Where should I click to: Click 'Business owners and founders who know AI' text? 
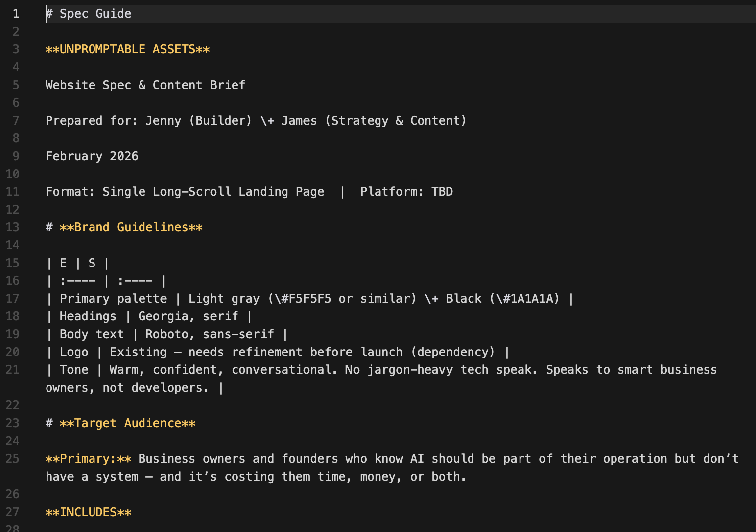[281, 459]
